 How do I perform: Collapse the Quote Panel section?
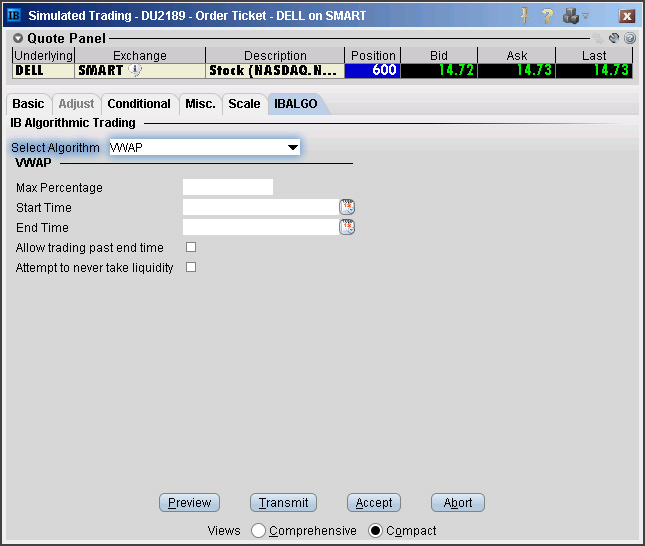(18, 38)
